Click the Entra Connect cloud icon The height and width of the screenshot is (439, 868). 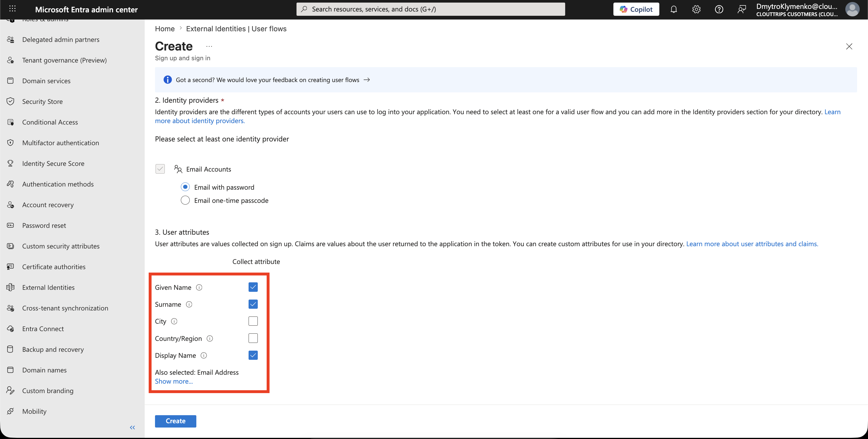click(10, 329)
